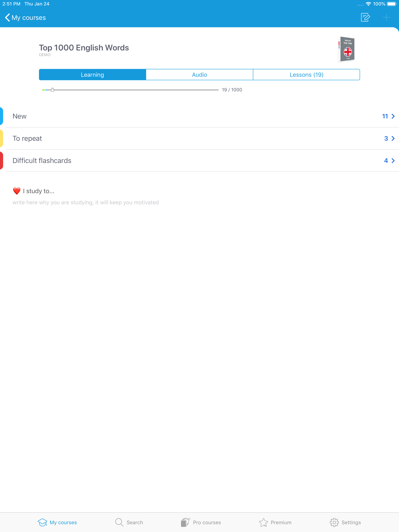399x532 pixels.
Task: Go back to My courses
Action: click(x=25, y=18)
